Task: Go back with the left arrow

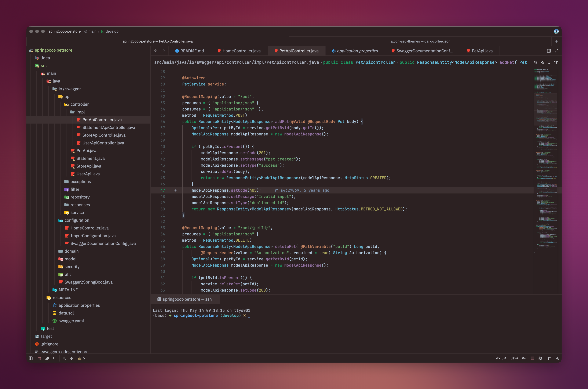Action: coord(156,51)
